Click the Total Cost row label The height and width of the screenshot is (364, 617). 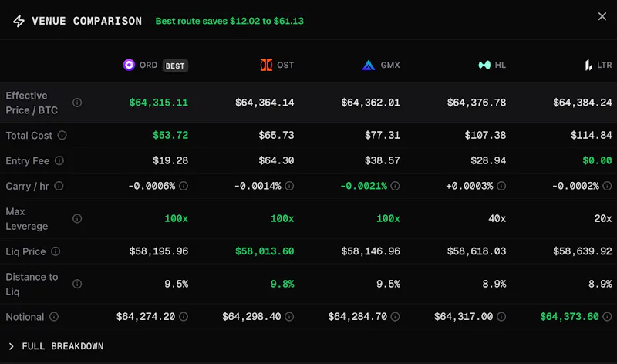pyautogui.click(x=29, y=136)
